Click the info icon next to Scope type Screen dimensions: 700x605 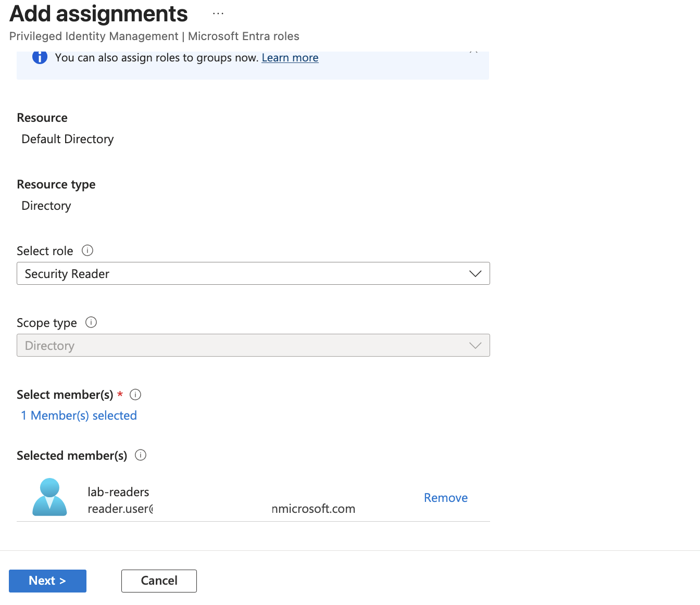[x=91, y=322]
